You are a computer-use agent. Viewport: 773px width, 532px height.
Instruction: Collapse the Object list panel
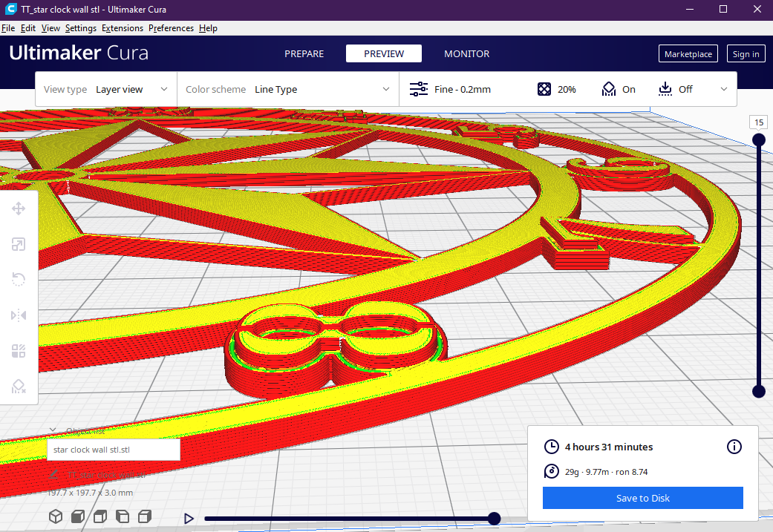click(x=53, y=430)
